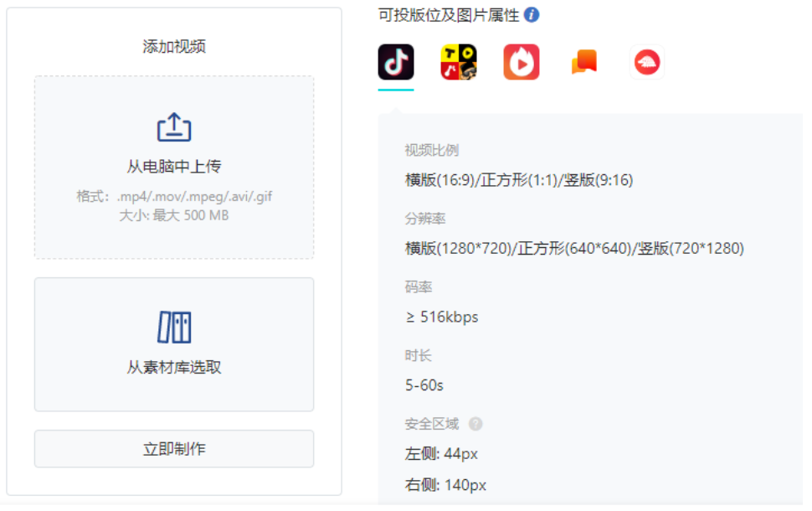Click the material library books icon
Screen dimensions: 812x511
click(x=174, y=327)
